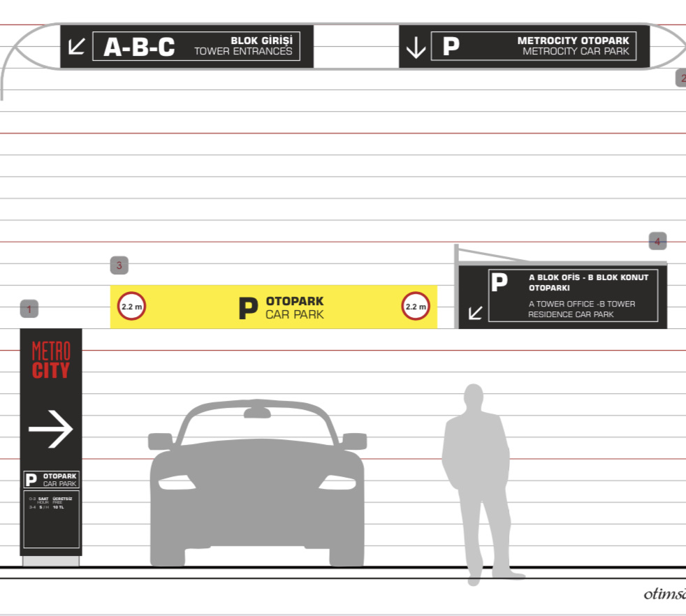Click "CAR PARK" on the yellow sign

point(295,314)
